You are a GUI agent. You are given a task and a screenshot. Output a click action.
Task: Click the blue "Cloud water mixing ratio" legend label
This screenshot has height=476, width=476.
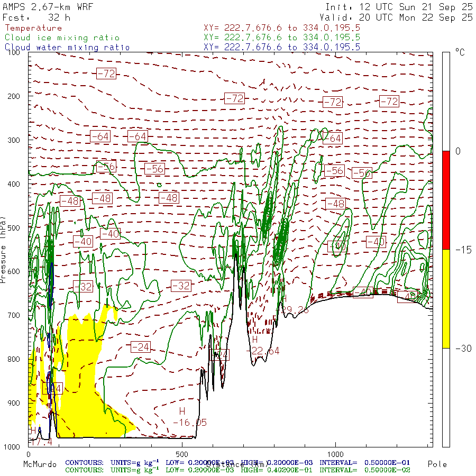(x=67, y=48)
